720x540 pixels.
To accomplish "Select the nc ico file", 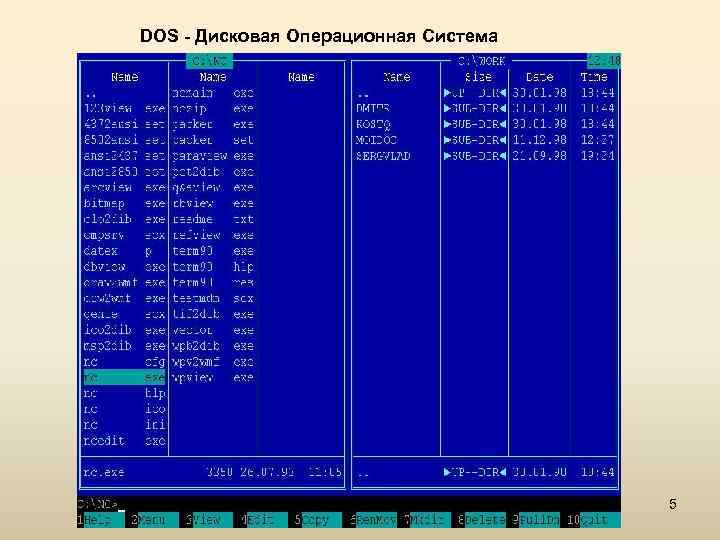I will point(124,409).
